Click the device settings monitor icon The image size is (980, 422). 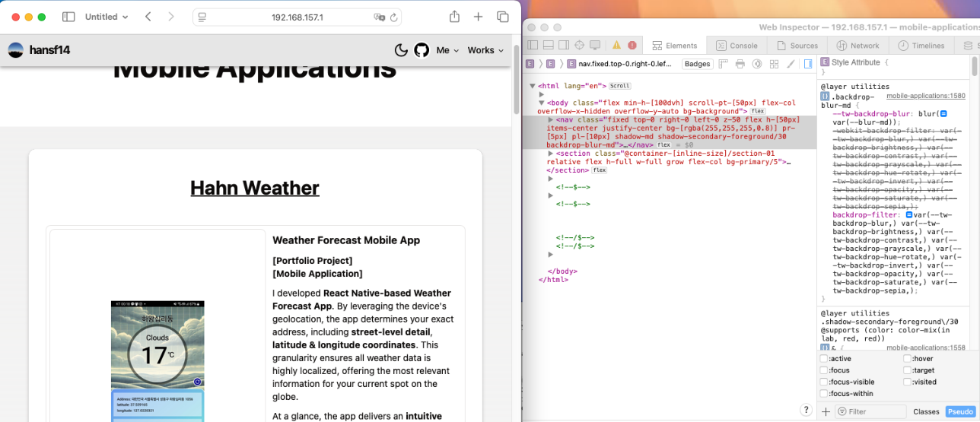(595, 46)
